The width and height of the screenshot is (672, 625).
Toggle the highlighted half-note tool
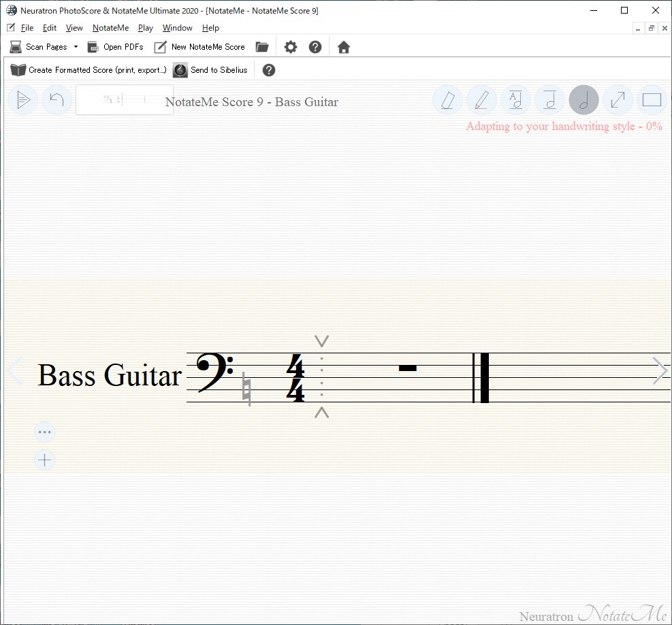click(583, 100)
